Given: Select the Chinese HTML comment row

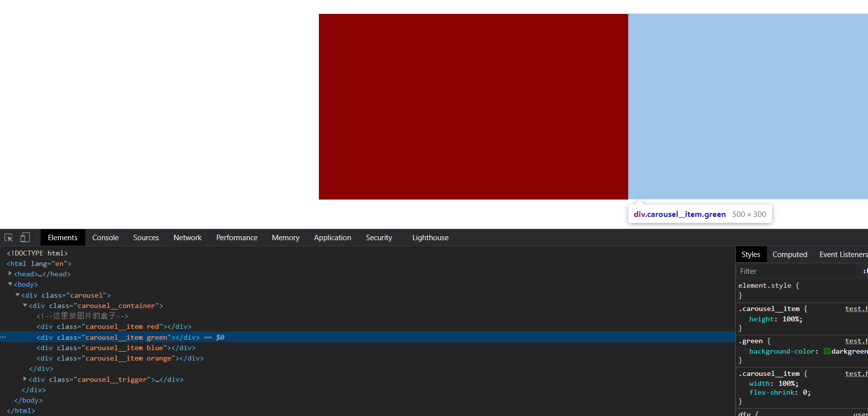Looking at the screenshot, I should [367, 316].
